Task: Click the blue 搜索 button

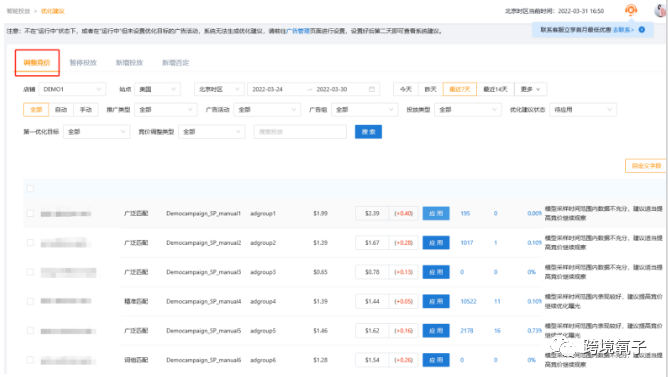Action: click(369, 132)
